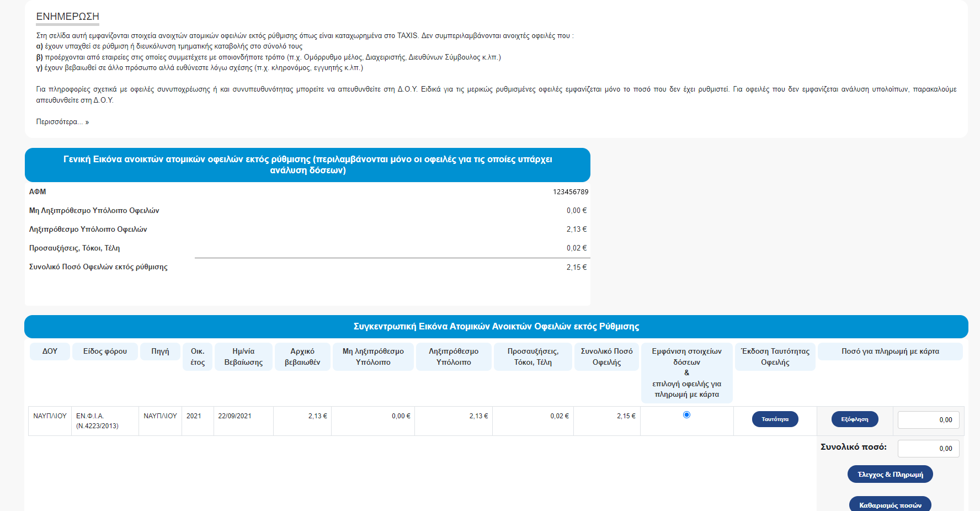Click the ΕΝΗΜΕΡΩΣΗ heading

tap(68, 17)
